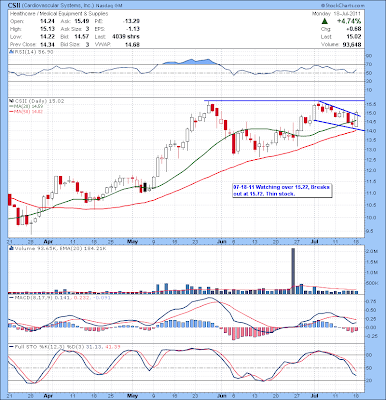Click the May label on price chart axis

coord(133,241)
